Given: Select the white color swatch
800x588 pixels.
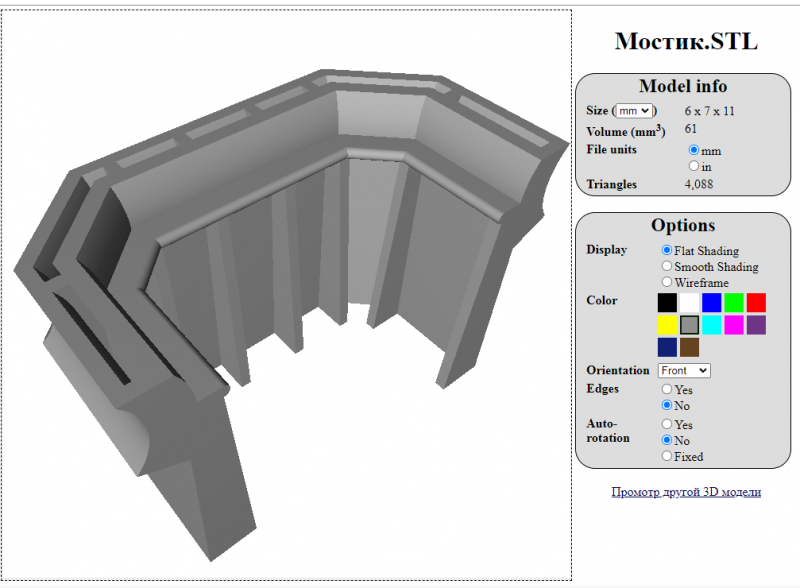Looking at the screenshot, I should pos(689,302).
